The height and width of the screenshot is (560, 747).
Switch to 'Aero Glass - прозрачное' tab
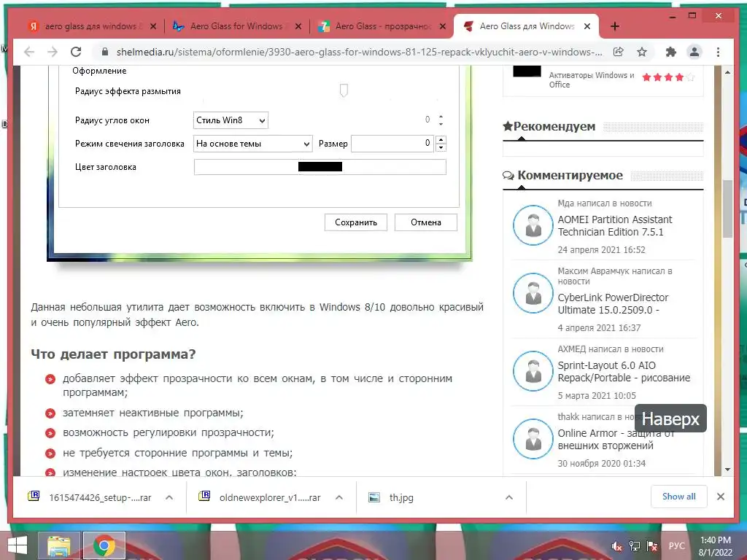pyautogui.click(x=381, y=26)
